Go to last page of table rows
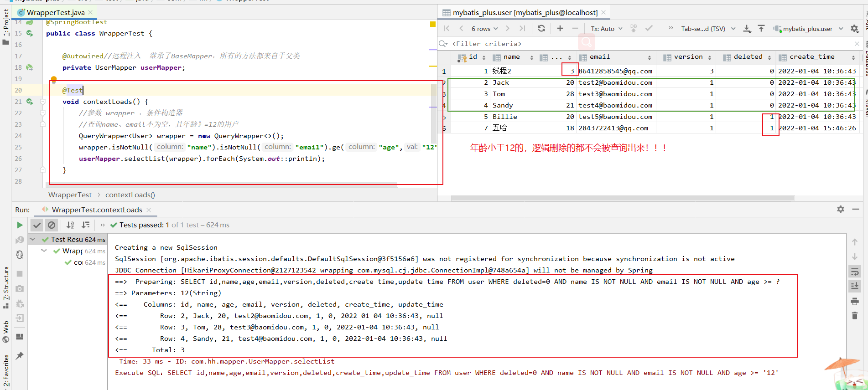Viewport: 868px width, 390px height. [522, 29]
